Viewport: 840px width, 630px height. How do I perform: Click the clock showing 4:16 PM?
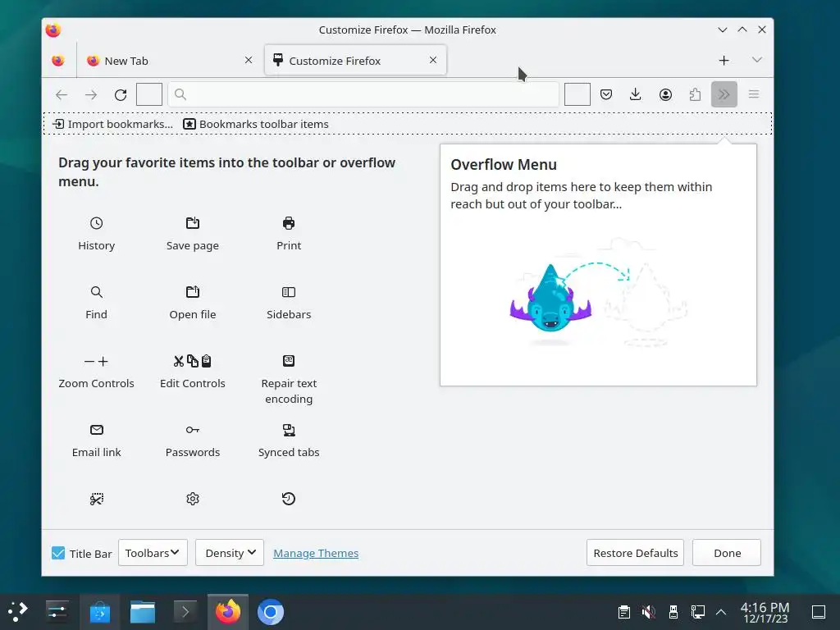point(765,612)
